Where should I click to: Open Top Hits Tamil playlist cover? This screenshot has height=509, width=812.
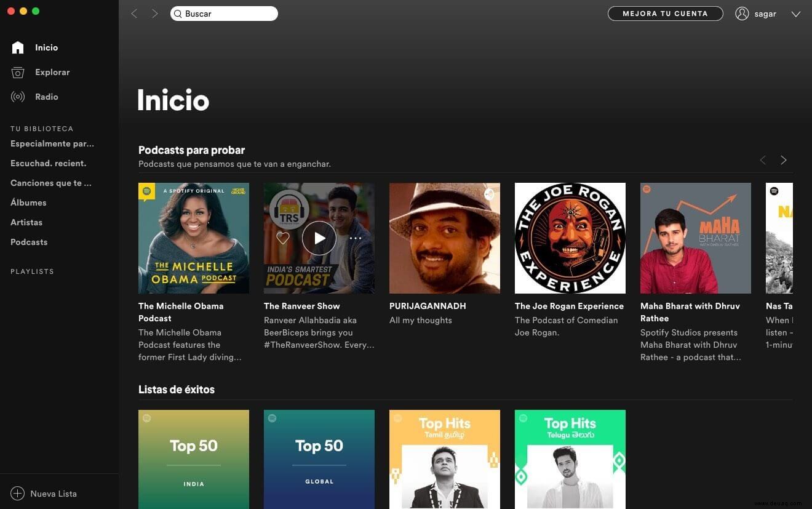click(x=445, y=459)
